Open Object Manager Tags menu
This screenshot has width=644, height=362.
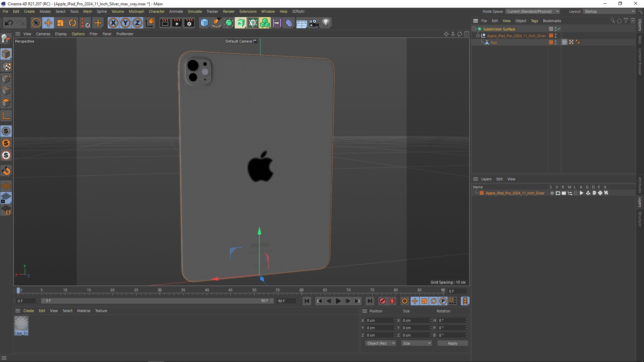tap(534, 21)
